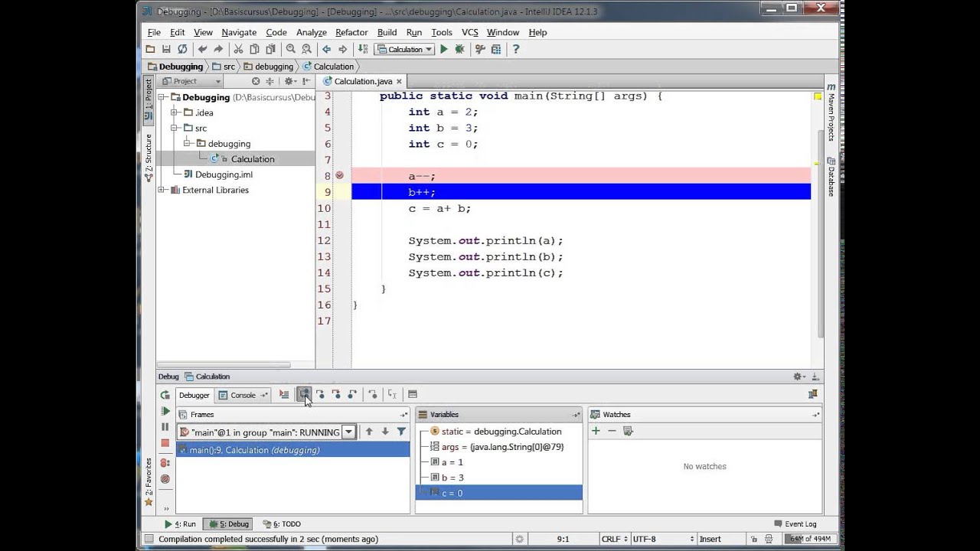
Task: Click the Save All toolbar icon
Action: point(166,49)
